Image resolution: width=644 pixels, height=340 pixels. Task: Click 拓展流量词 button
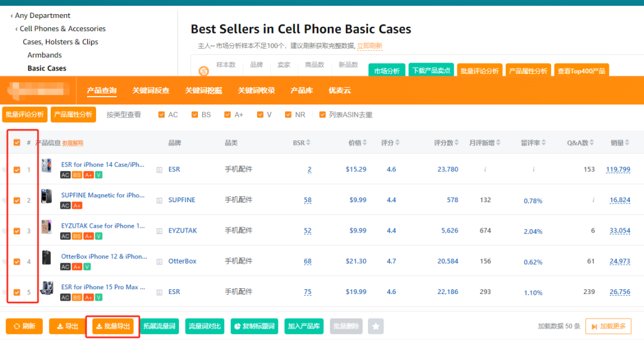tap(159, 326)
